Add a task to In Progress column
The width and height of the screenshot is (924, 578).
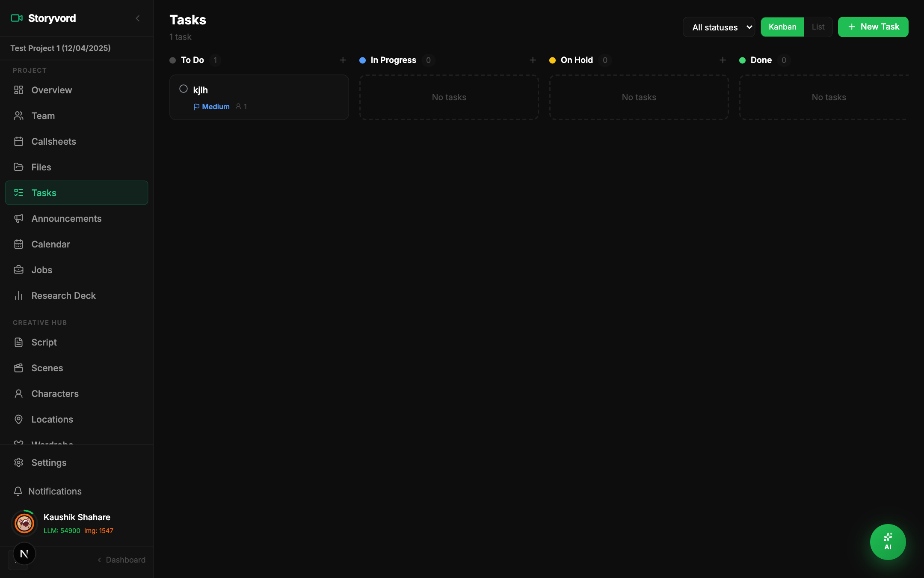[x=533, y=60]
